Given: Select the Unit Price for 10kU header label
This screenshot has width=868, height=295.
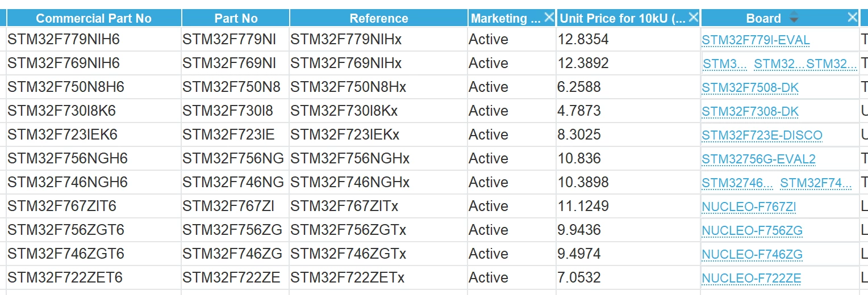Looking at the screenshot, I should [x=623, y=18].
